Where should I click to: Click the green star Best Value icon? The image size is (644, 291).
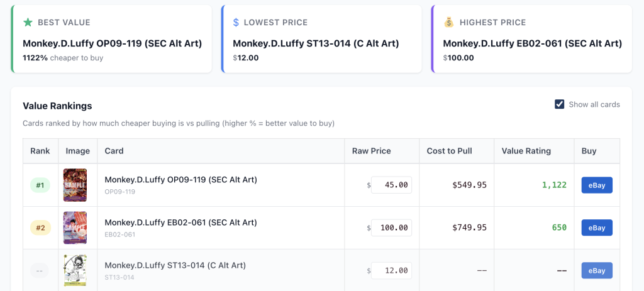(28, 23)
